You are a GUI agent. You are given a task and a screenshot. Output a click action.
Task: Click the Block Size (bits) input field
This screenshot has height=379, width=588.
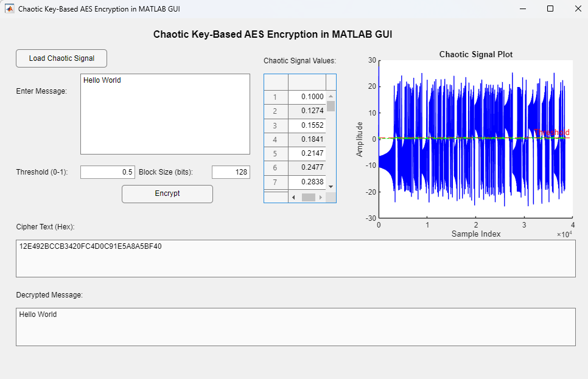click(231, 172)
